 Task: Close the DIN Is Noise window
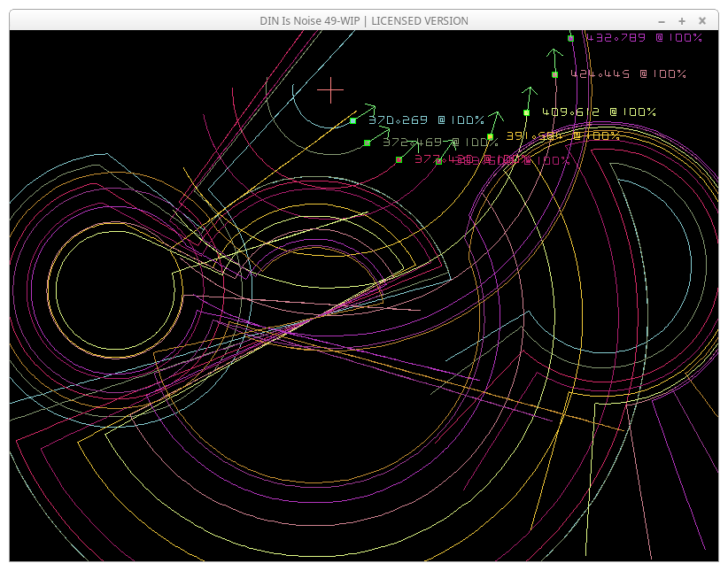702,20
